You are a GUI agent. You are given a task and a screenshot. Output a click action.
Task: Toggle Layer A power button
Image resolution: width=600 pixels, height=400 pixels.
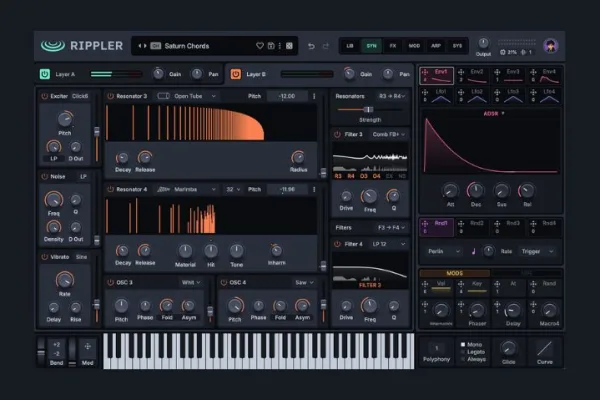[x=45, y=74]
